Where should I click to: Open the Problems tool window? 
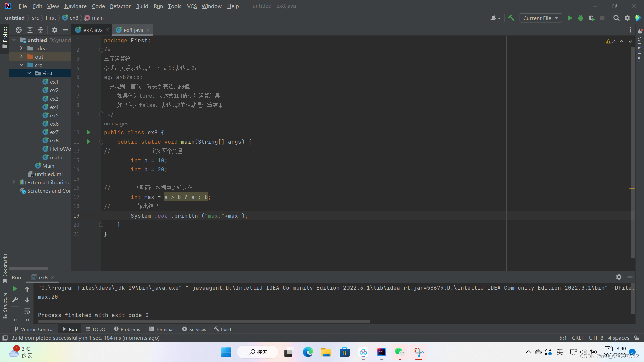130,329
